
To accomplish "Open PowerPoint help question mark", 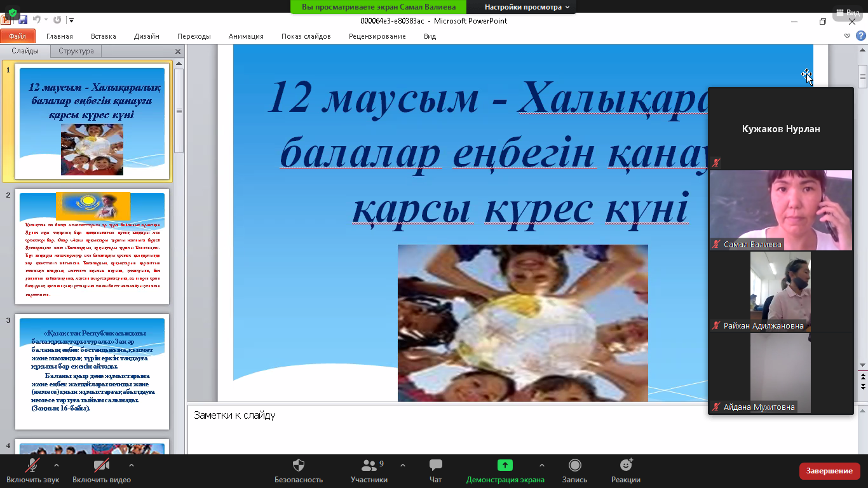I will point(861,36).
